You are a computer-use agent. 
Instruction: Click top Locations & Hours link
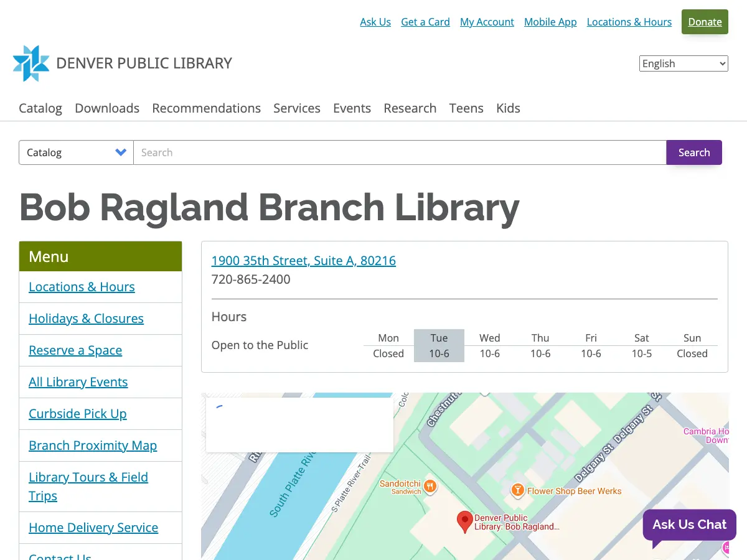(x=629, y=22)
